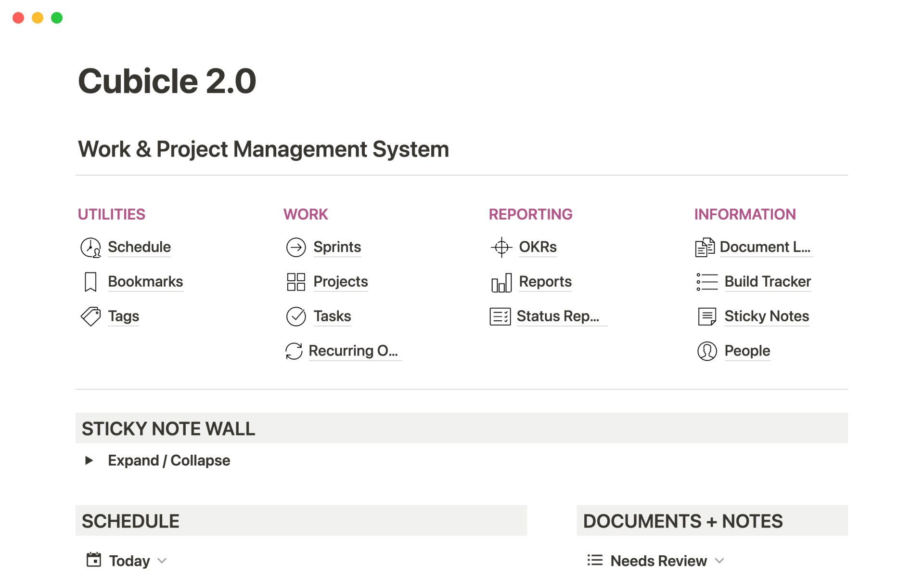The height and width of the screenshot is (578, 924).
Task: Click the Schedule clock icon
Action: click(x=90, y=248)
